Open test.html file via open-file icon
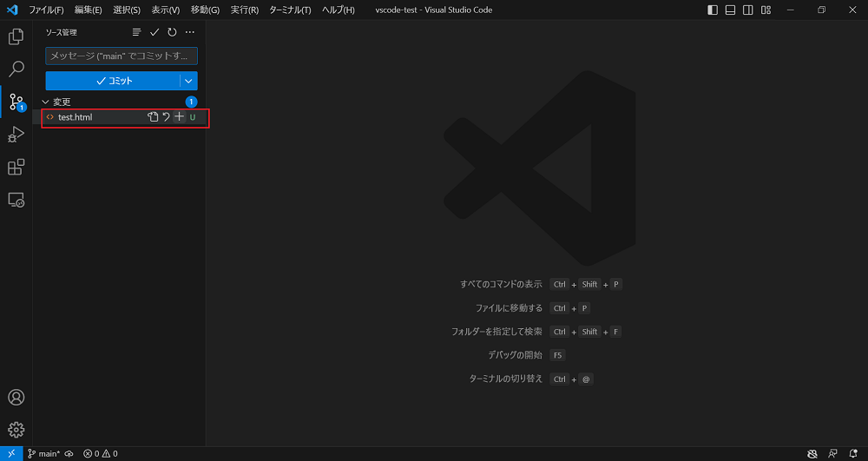This screenshot has width=868, height=461. point(153,117)
